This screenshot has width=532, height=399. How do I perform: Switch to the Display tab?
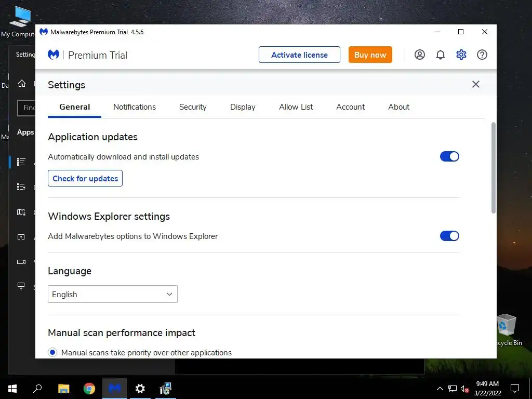[243, 107]
